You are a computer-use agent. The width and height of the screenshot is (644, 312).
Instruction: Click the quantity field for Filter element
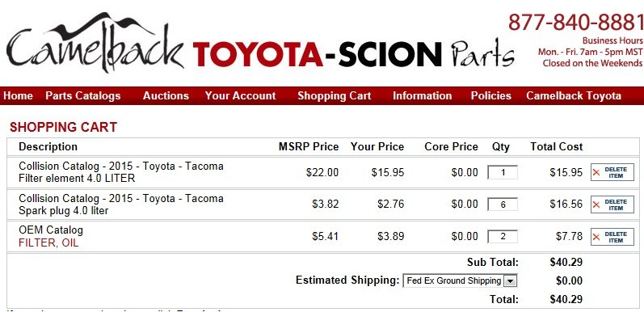pyautogui.click(x=503, y=172)
